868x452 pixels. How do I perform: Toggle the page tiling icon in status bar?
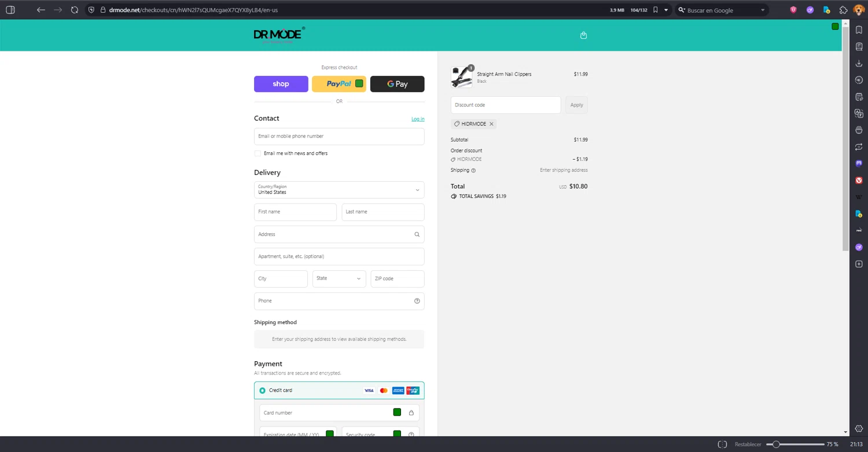[722, 444]
